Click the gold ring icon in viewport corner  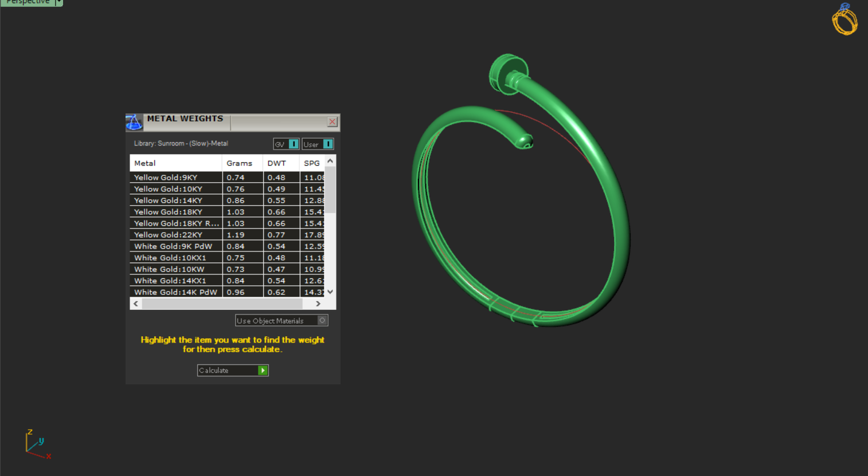coord(844,19)
